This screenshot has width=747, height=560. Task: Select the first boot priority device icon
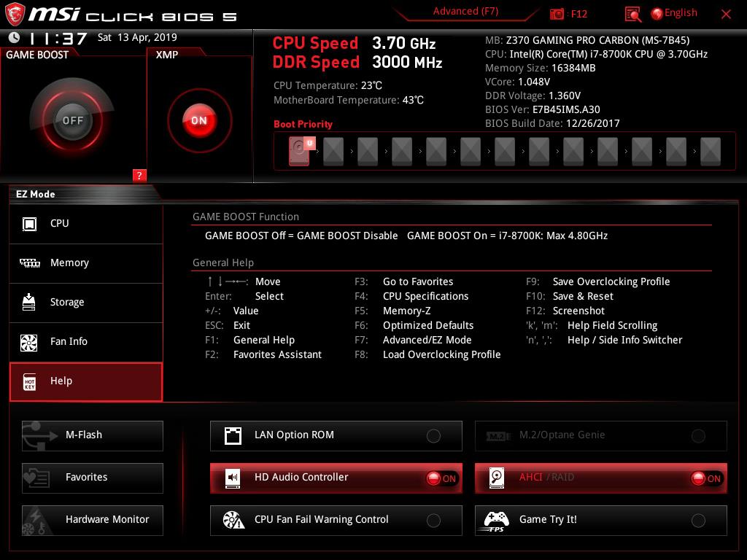pos(299,151)
